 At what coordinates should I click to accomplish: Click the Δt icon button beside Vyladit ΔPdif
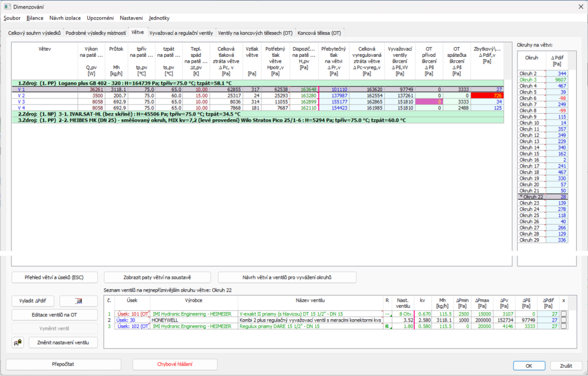[78, 301]
